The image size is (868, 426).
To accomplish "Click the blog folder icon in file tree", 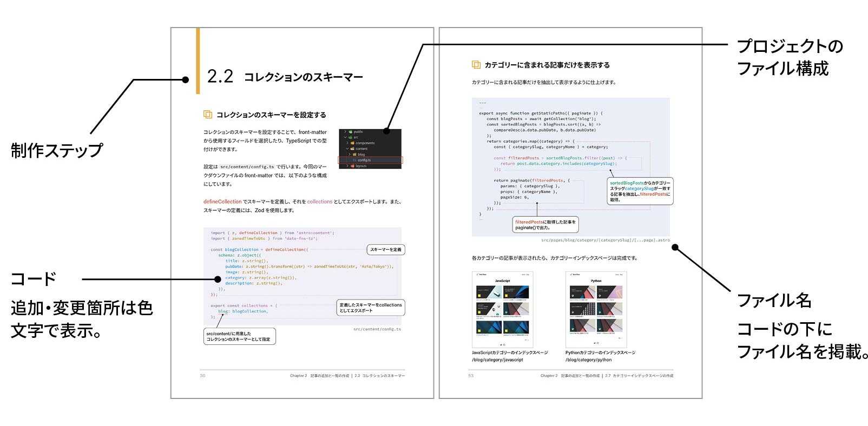I will tap(353, 155).
